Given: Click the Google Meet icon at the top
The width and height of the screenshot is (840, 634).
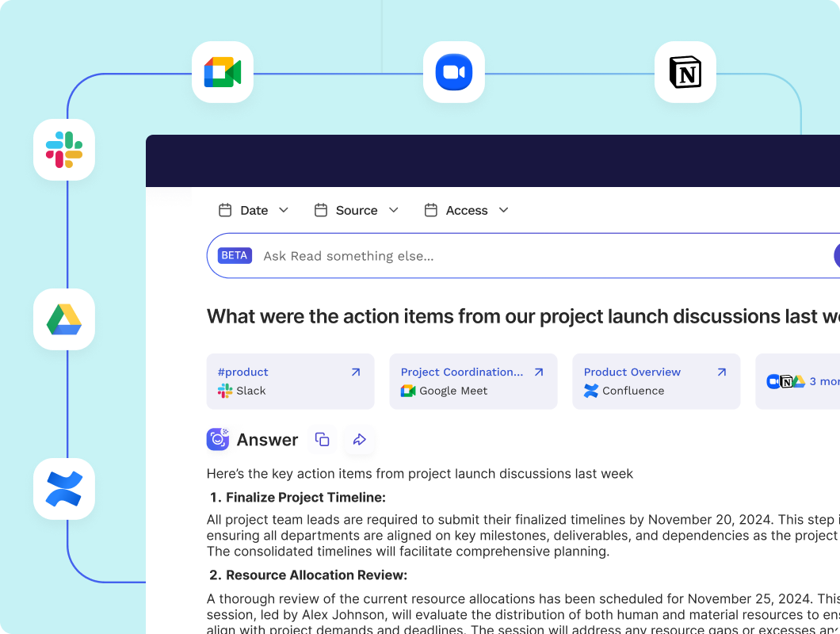Looking at the screenshot, I should tap(222, 72).
